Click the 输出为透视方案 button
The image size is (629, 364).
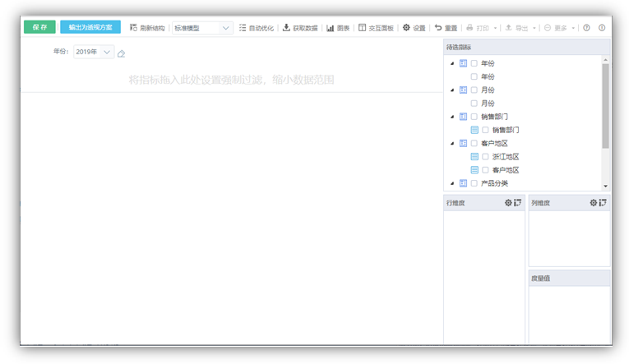coord(90,27)
